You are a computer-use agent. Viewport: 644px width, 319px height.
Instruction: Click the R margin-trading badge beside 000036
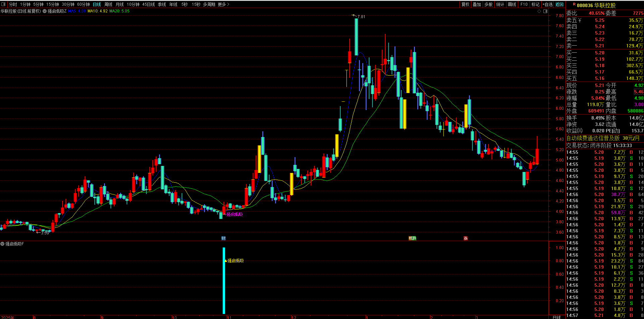tap(574, 4)
